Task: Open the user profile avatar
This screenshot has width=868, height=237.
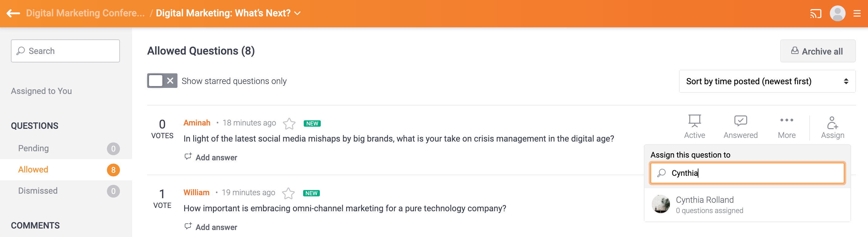Action: pyautogui.click(x=837, y=13)
